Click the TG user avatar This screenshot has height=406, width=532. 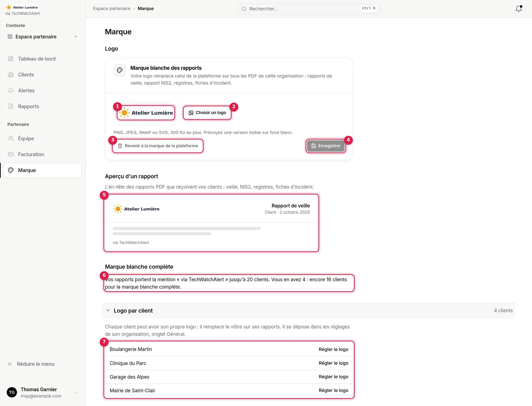[12, 392]
